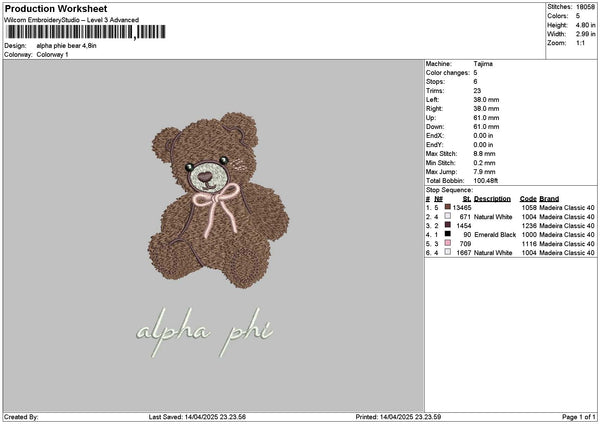600x424 pixels.
Task: Click the teddy bear embroidery preview
Action: point(218,200)
